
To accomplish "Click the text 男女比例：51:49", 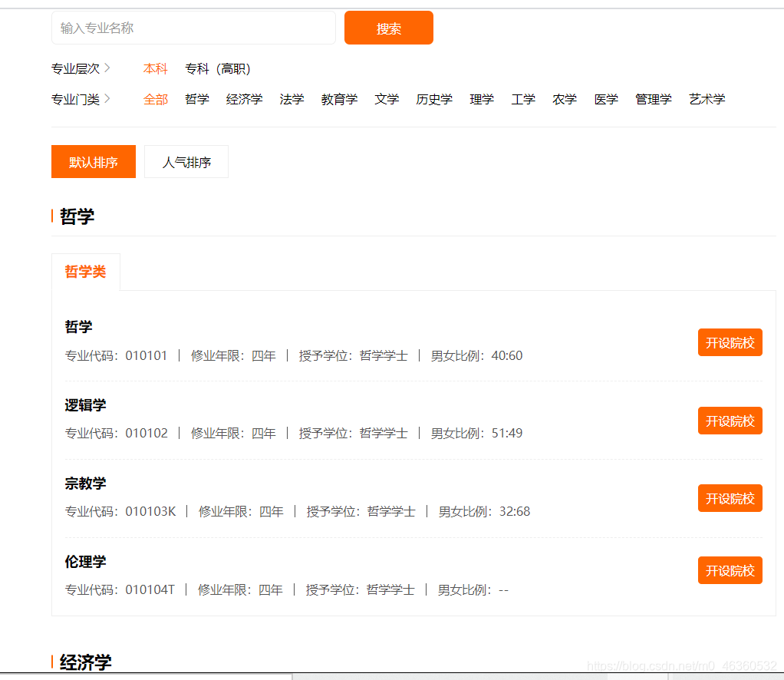I will (x=476, y=434).
